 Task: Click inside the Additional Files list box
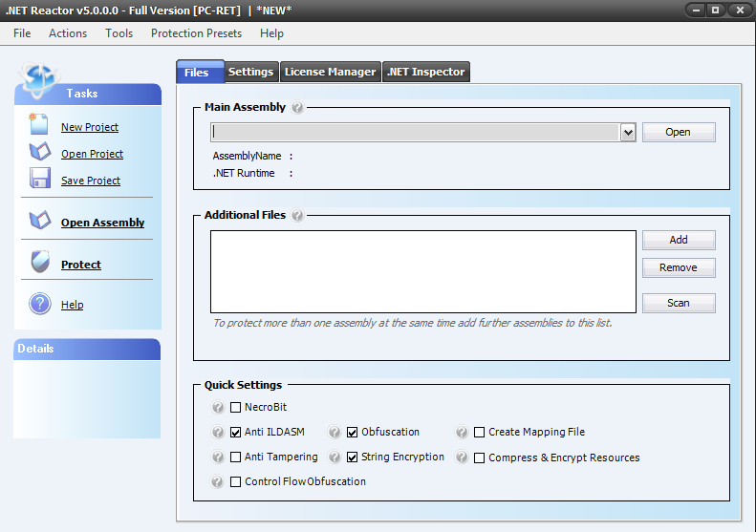(422, 272)
